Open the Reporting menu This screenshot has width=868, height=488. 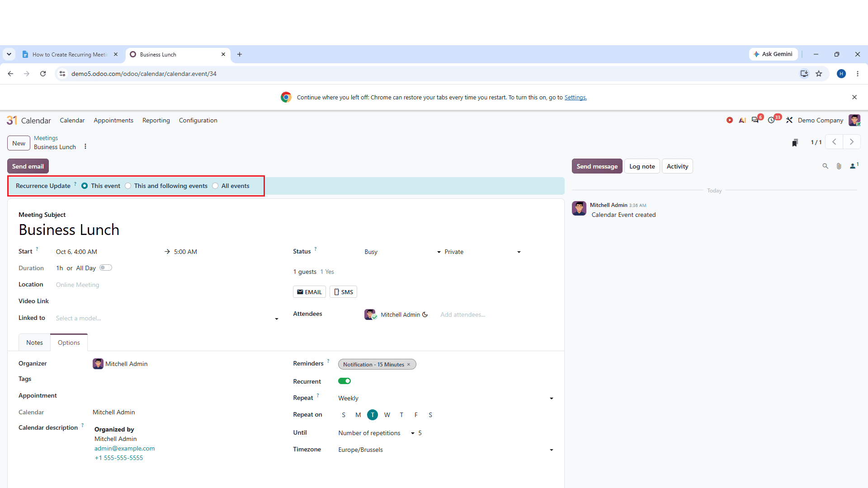[156, 120]
